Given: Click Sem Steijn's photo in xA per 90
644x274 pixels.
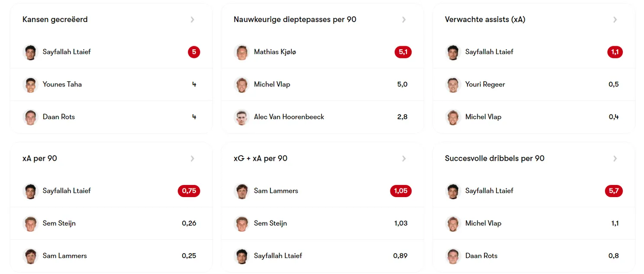Looking at the screenshot, I should click(x=30, y=223).
